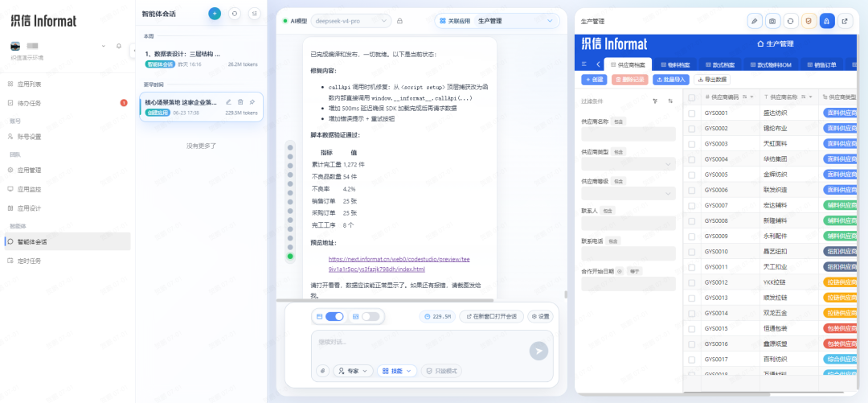Check the row checkbox for GYS0014
Viewport: 868px width, 403px height.
tap(691, 313)
